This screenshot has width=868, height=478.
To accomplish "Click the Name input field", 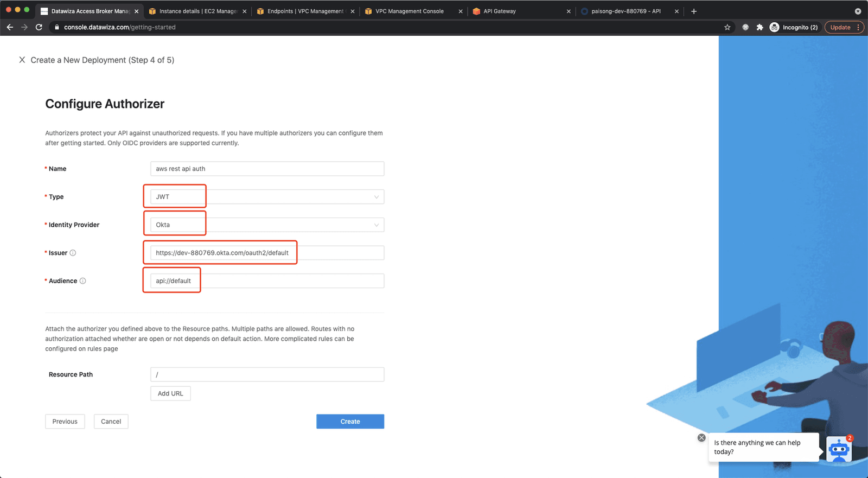I will pyautogui.click(x=267, y=169).
